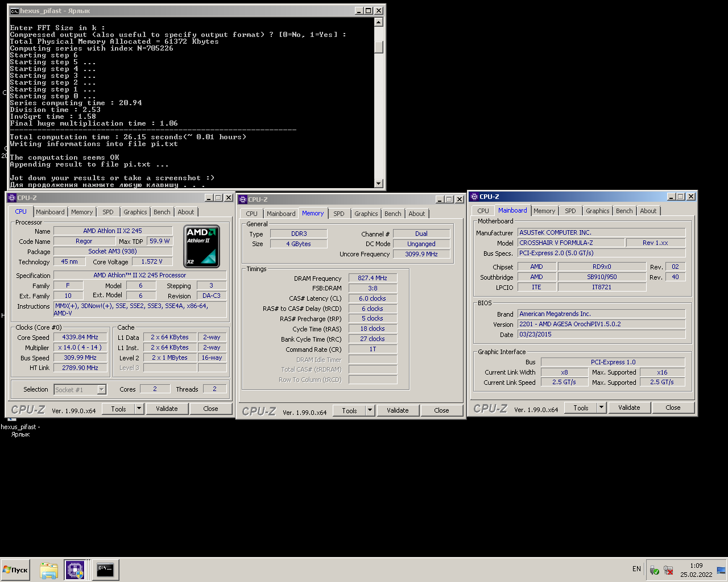Click DRAM Frequency value 827.4 MHz

(373, 278)
